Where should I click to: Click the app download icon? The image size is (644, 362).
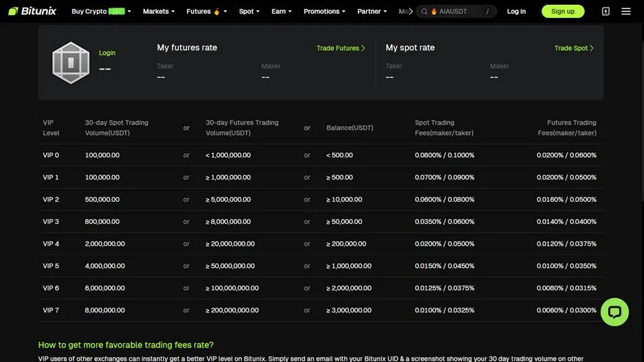(605, 12)
